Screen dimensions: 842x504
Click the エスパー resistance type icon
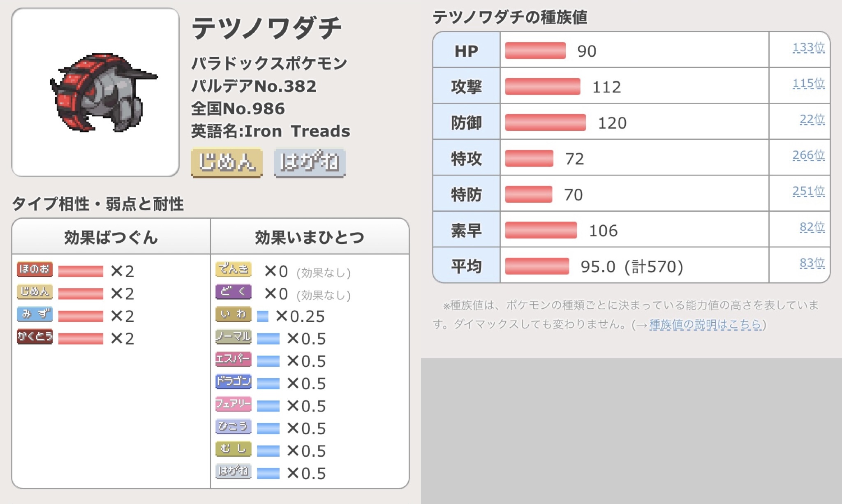[233, 359]
